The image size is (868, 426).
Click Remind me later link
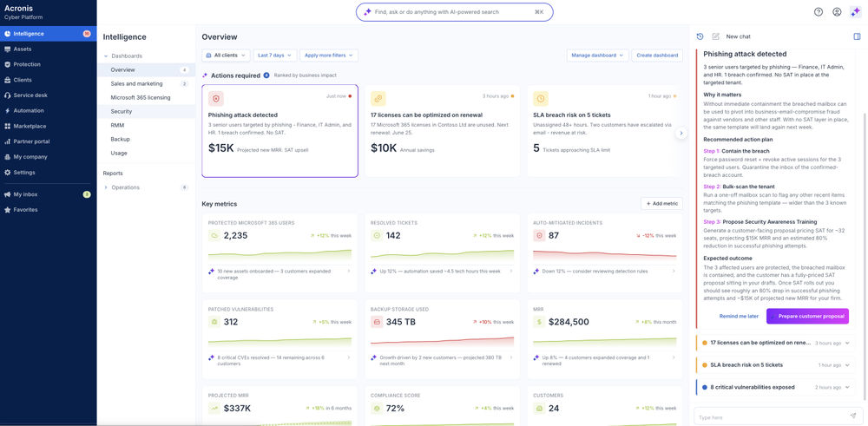coord(739,316)
